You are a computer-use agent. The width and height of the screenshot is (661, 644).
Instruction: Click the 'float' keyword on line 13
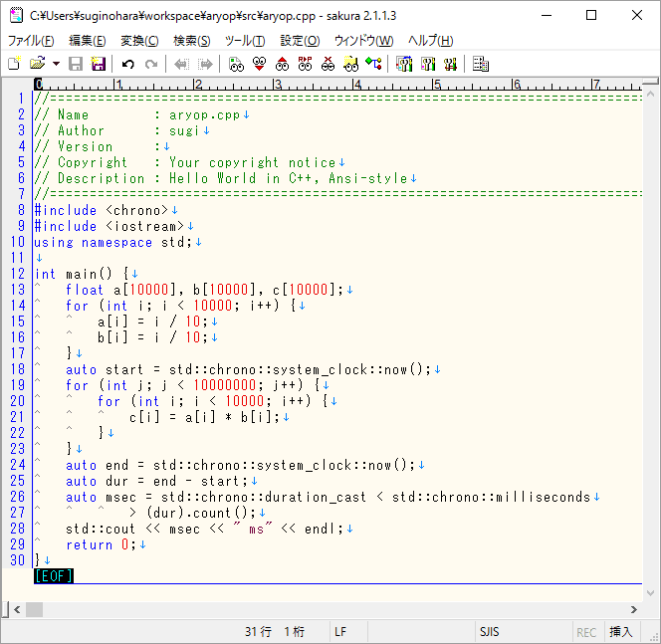[85, 290]
